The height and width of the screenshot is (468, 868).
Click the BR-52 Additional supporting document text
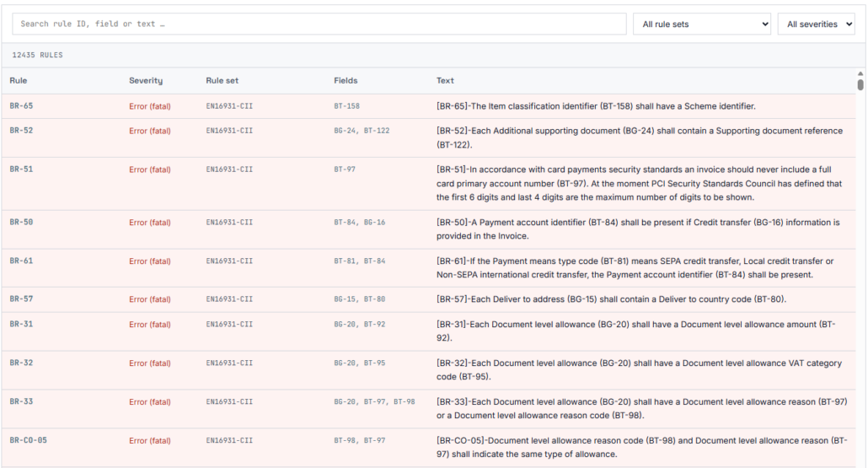click(640, 137)
